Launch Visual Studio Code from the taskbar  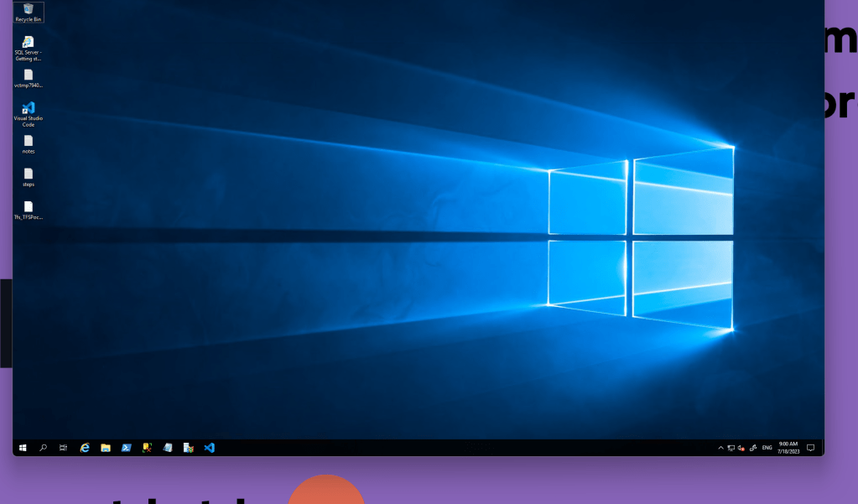[209, 448]
